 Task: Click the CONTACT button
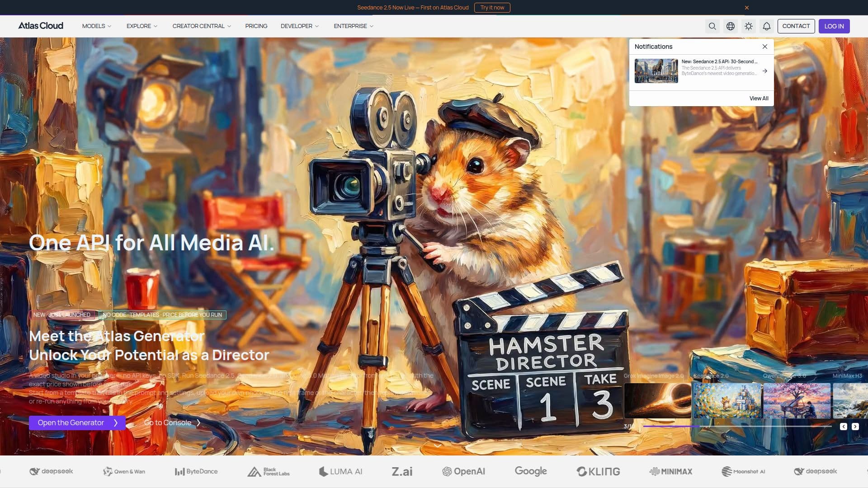[x=796, y=26]
